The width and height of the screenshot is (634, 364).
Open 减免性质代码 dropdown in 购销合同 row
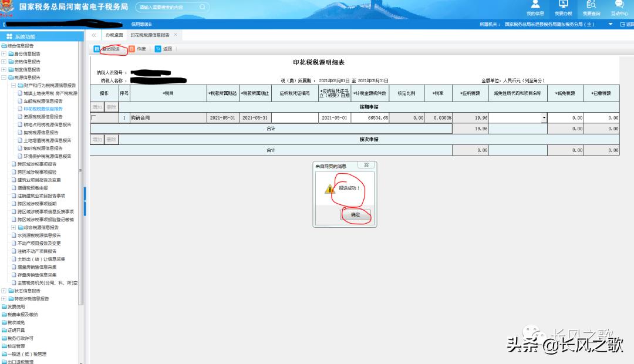pyautogui.click(x=544, y=117)
